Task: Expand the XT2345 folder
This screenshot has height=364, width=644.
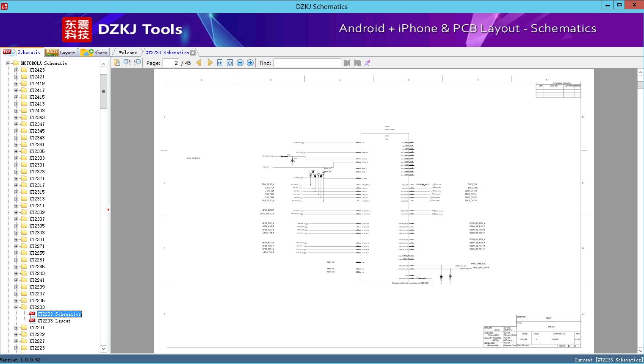Action: (x=16, y=131)
